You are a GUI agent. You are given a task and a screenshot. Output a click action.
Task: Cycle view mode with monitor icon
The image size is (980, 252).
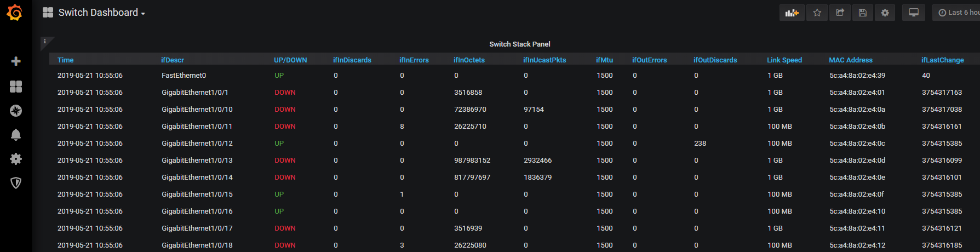coord(914,13)
